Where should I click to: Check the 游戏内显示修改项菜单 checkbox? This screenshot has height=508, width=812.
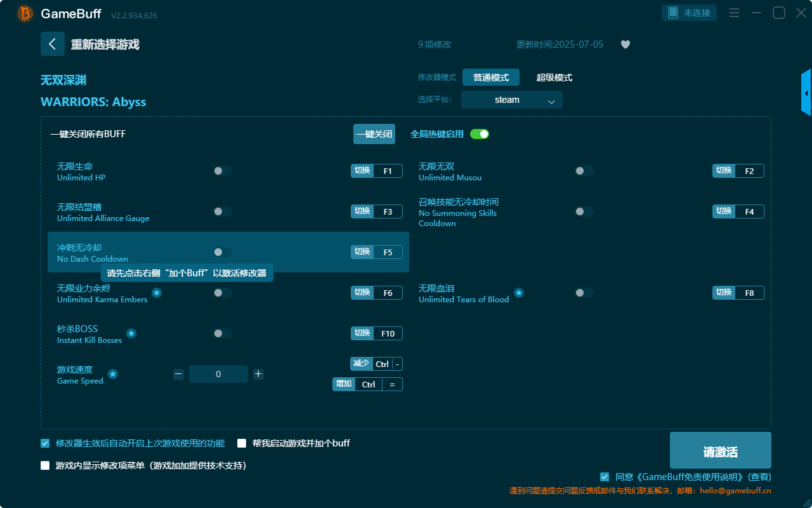(44, 465)
